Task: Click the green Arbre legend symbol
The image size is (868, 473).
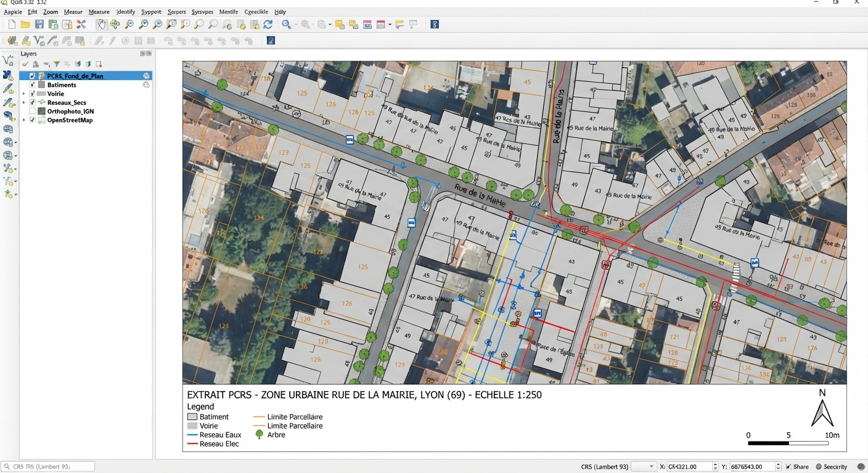Action: point(260,434)
